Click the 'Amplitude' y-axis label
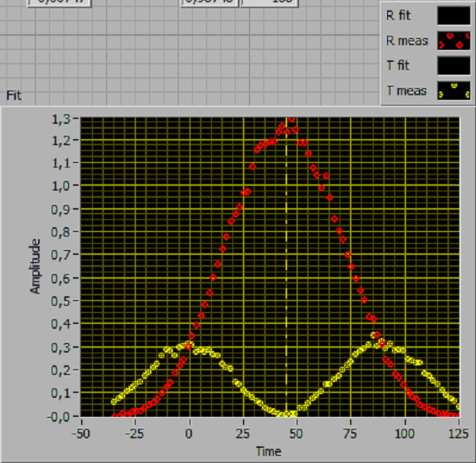The height and width of the screenshot is (463, 476). (x=35, y=266)
